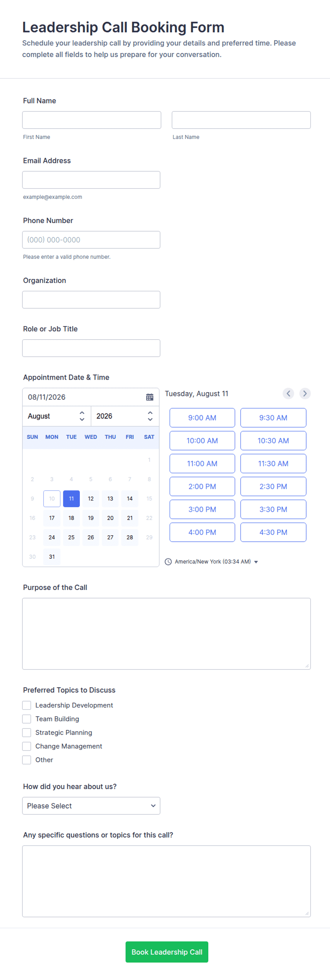The width and height of the screenshot is (330, 980).
Task: Tick the Change Management option
Action: [x=27, y=746]
